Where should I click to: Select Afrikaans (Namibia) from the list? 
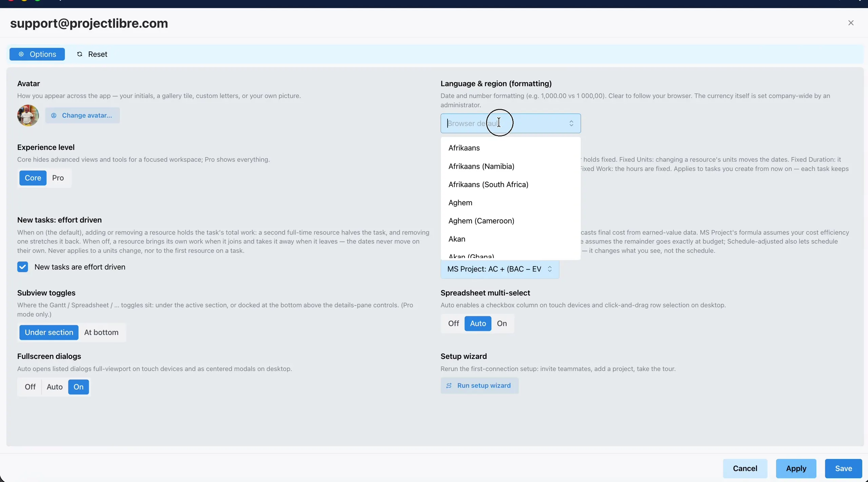[x=511, y=166]
